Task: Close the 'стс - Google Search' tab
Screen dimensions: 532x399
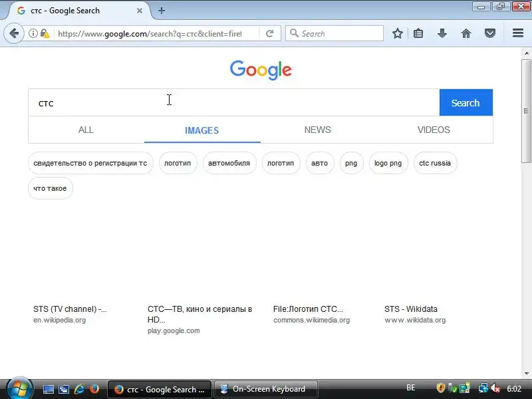Action: coord(140,11)
